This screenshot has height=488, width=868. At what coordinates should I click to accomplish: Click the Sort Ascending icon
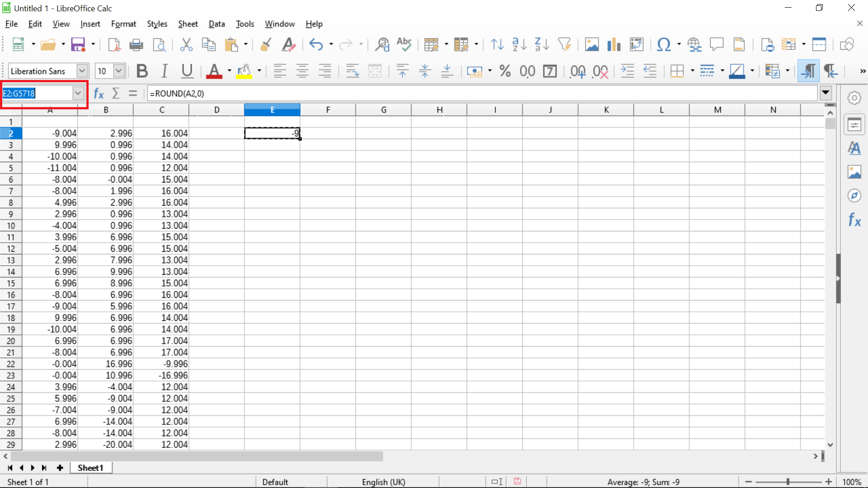click(x=519, y=44)
